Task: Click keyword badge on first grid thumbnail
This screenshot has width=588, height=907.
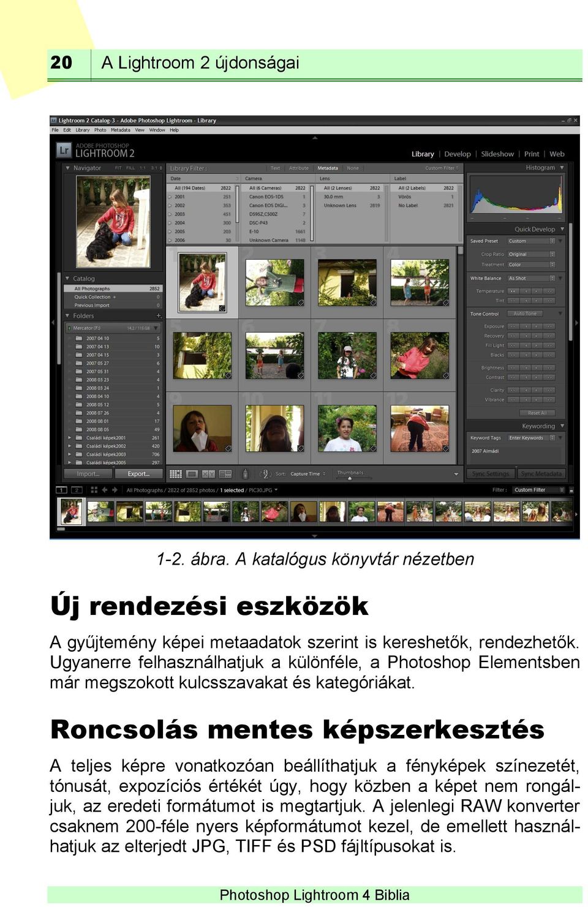Action: [x=222, y=309]
